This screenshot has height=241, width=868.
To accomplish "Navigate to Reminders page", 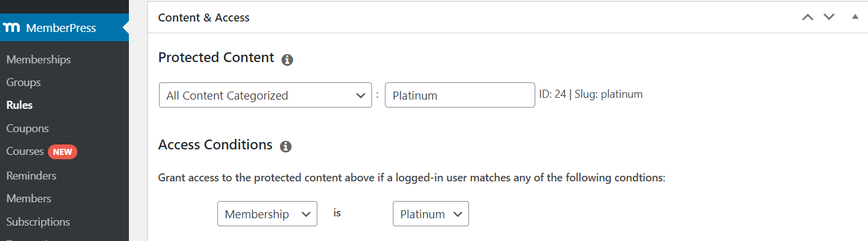I will 31,176.
